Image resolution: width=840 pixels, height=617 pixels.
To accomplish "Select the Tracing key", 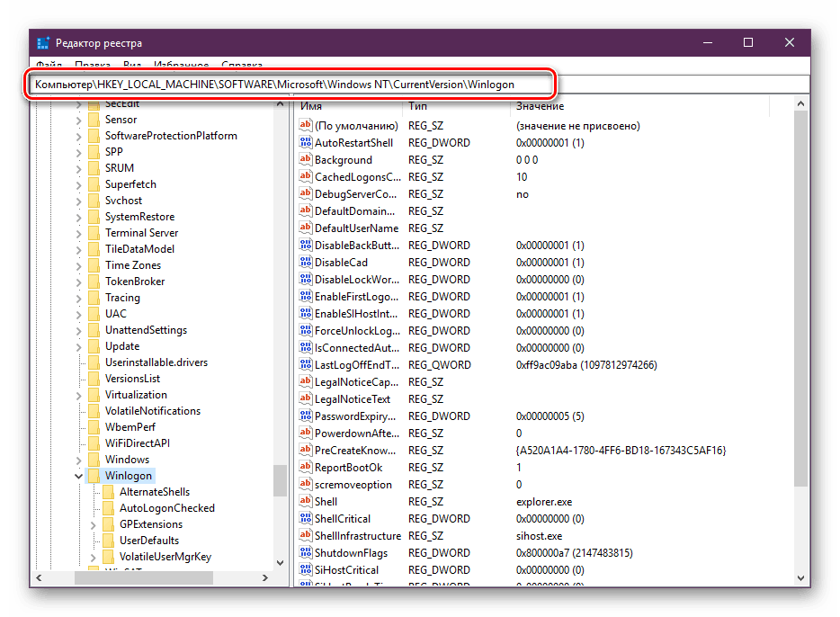I will (122, 297).
